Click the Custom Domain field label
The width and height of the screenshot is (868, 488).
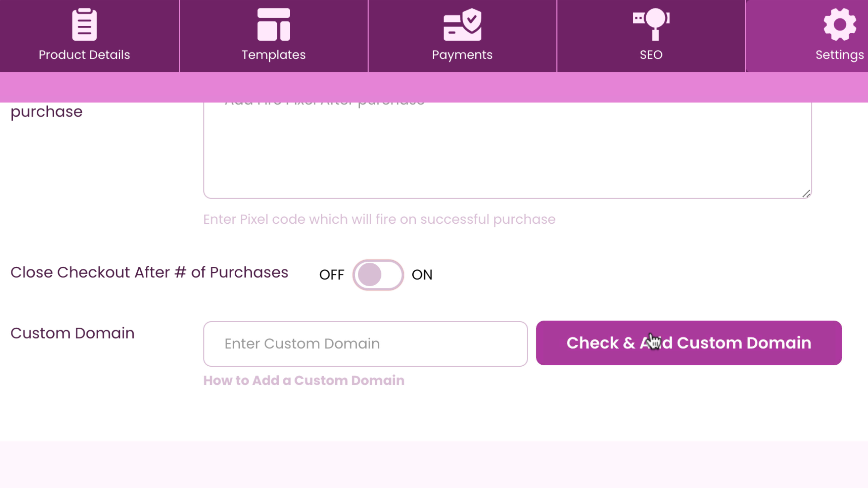coord(73,333)
